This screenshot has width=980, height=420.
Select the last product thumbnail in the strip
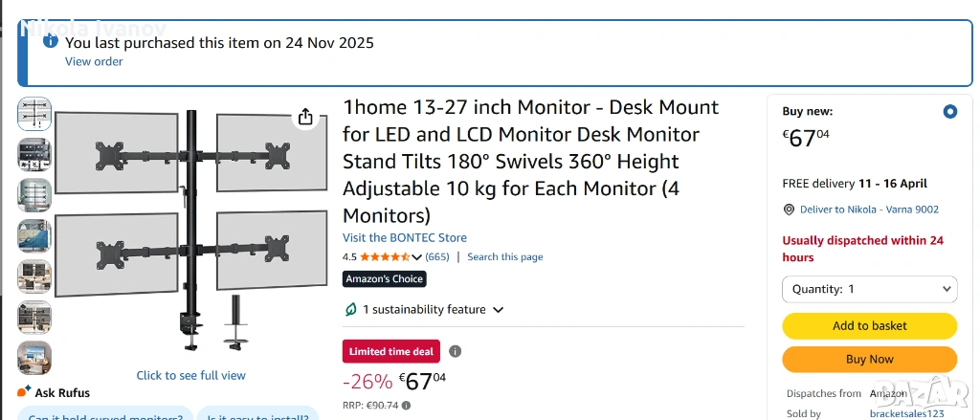click(x=34, y=357)
